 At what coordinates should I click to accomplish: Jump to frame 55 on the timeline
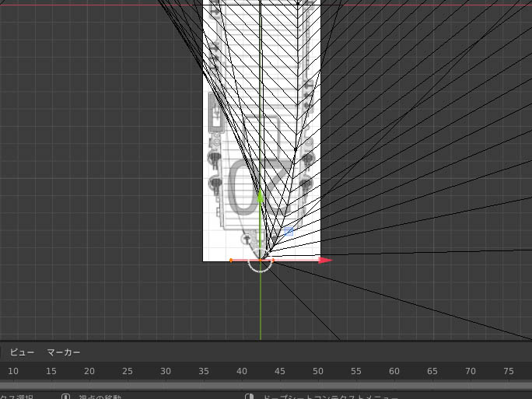coord(356,371)
